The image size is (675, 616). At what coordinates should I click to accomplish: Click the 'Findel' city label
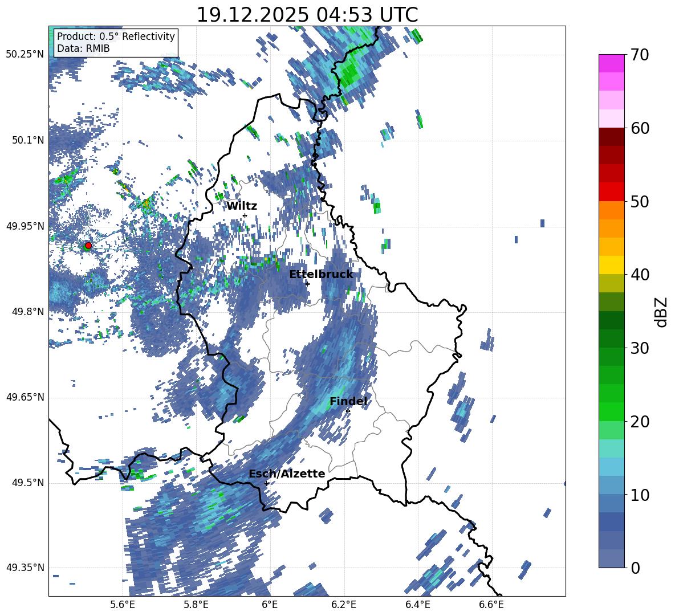(348, 401)
